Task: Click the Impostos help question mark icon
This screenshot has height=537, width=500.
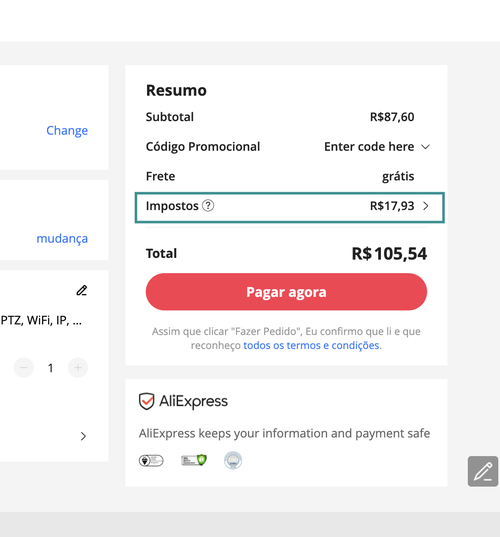Action: [x=208, y=206]
